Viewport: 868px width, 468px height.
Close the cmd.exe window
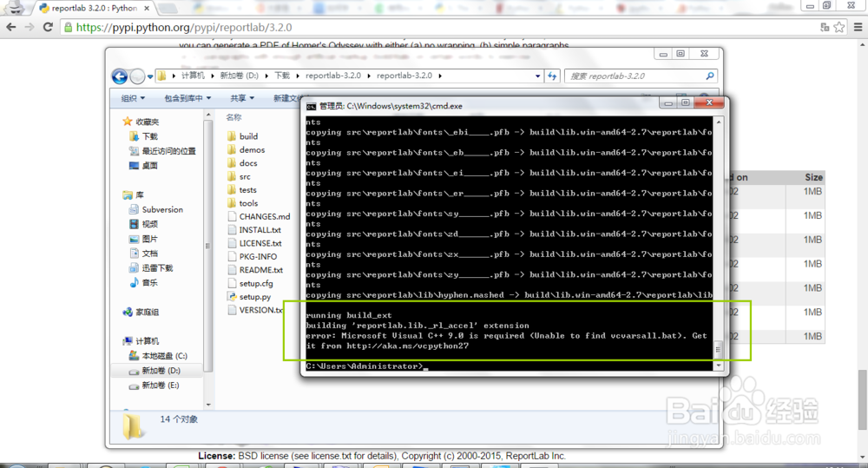(x=709, y=102)
